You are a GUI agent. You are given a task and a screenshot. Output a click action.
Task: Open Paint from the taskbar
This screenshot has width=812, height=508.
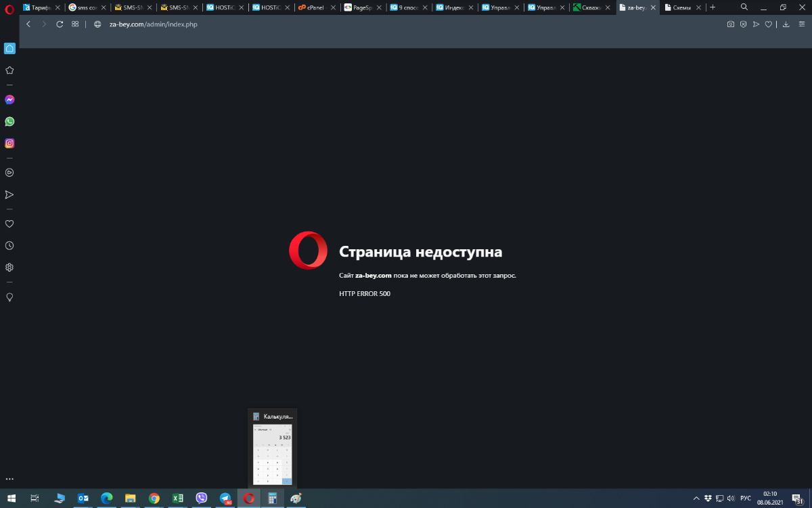click(296, 498)
